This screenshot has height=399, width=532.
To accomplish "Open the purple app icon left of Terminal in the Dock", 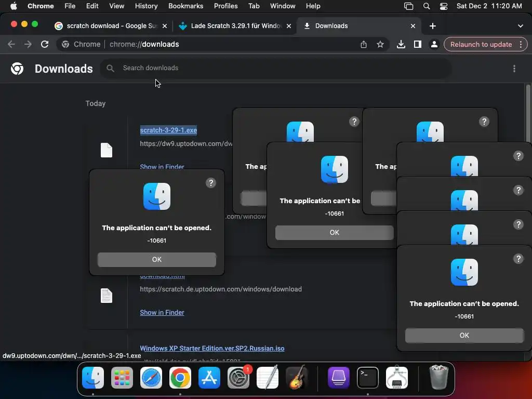I will pyautogui.click(x=339, y=378).
